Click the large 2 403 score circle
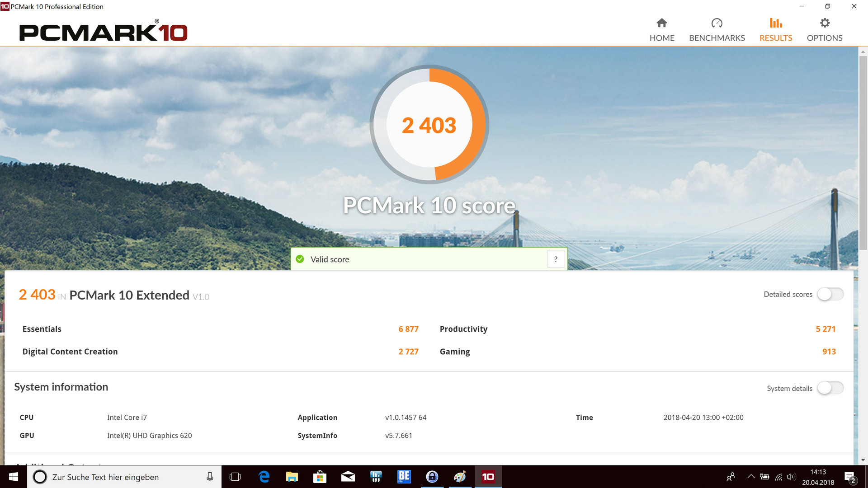Image resolution: width=868 pixels, height=488 pixels. pyautogui.click(x=429, y=125)
